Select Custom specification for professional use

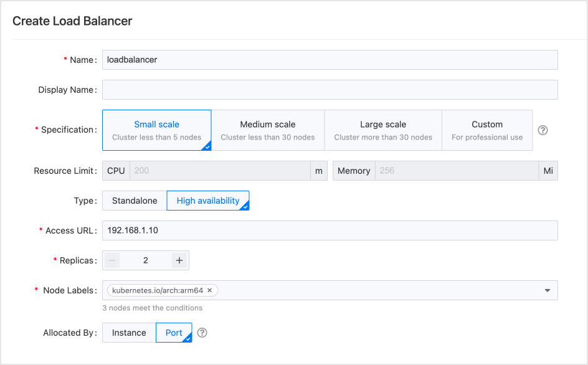[x=487, y=130]
